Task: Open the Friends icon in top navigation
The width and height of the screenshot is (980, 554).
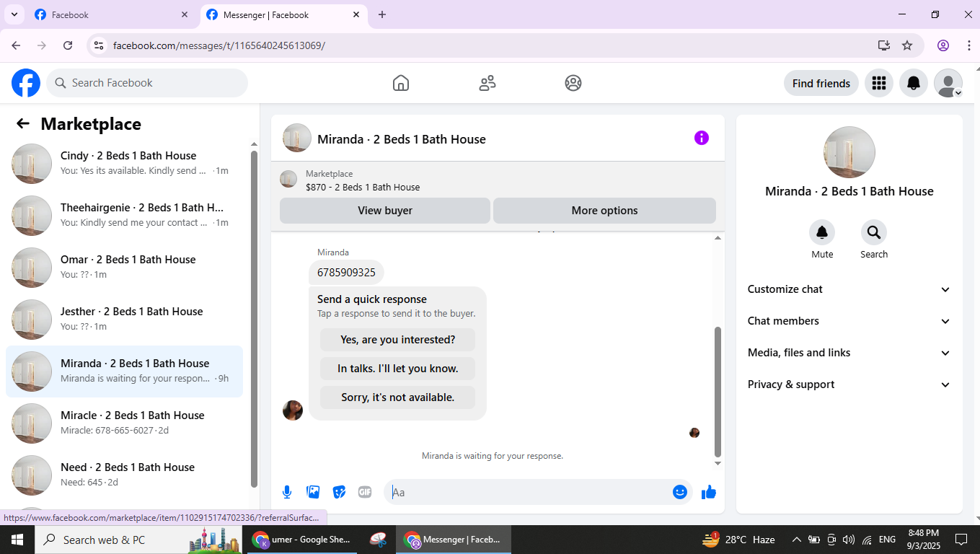Action: click(x=487, y=83)
